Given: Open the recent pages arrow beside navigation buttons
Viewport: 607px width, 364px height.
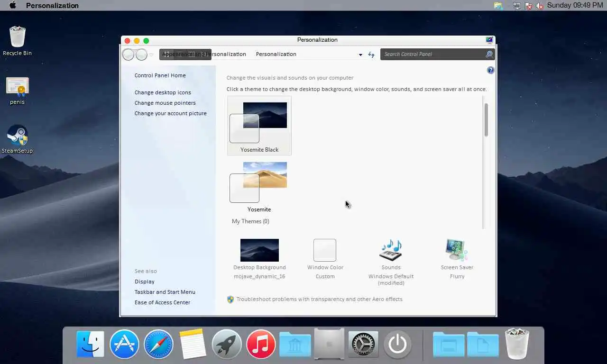Looking at the screenshot, I should [x=151, y=55].
